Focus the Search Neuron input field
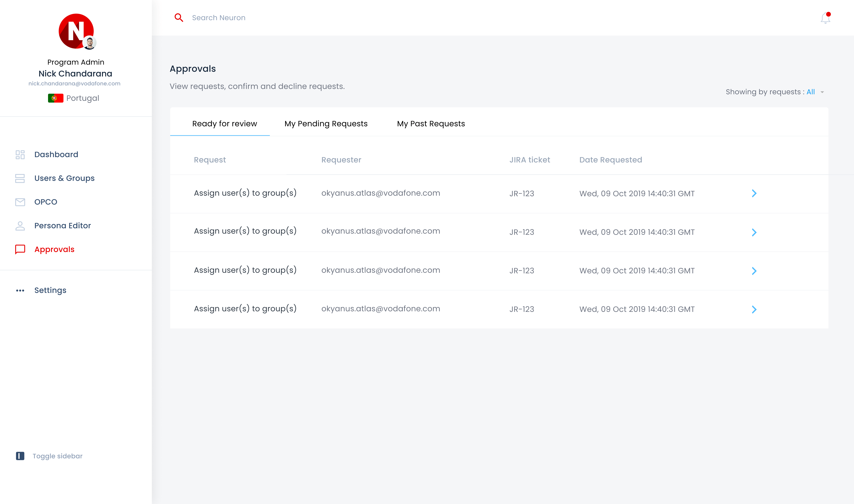Image resolution: width=854 pixels, height=504 pixels. click(x=219, y=18)
